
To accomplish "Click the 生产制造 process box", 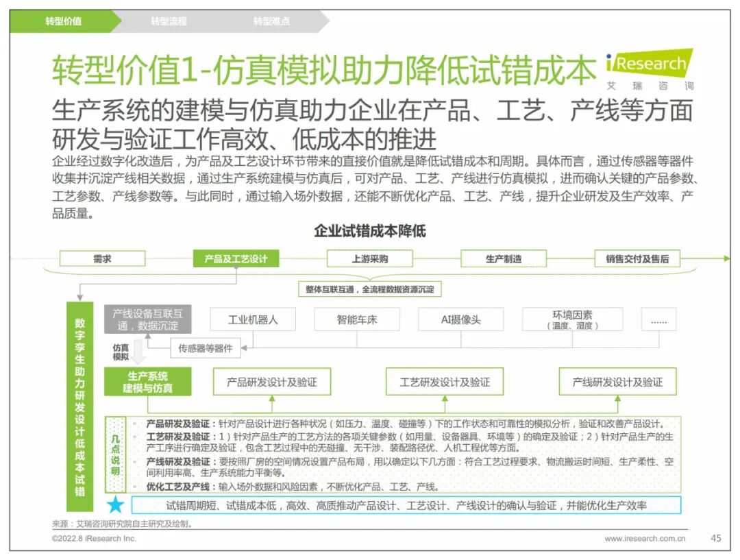I will click(x=504, y=259).
